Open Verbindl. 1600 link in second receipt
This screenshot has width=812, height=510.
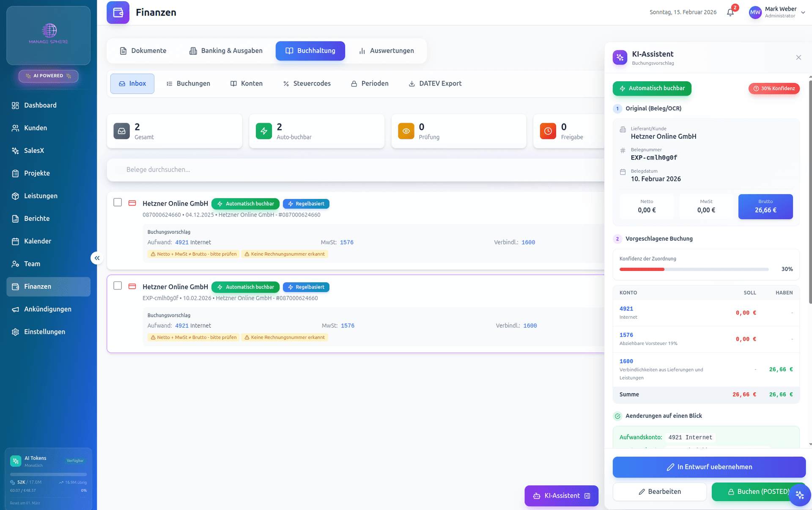point(530,326)
